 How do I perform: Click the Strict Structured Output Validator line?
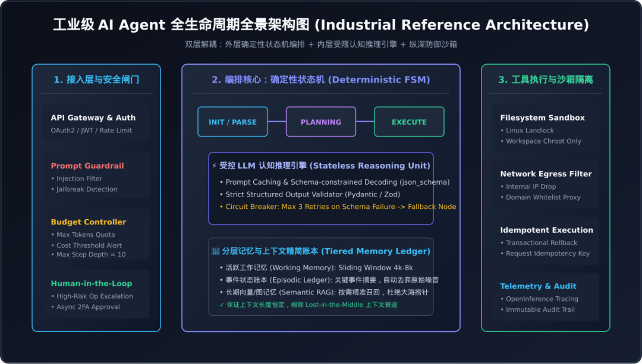tap(310, 194)
